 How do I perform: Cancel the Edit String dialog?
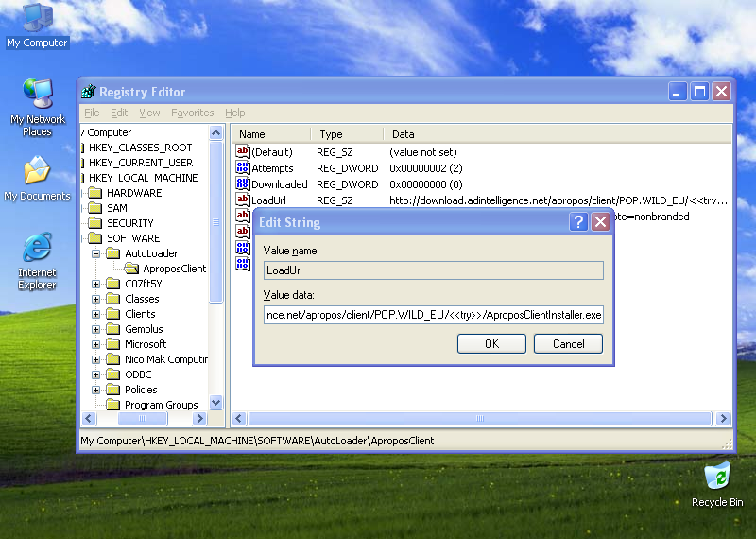pos(568,343)
